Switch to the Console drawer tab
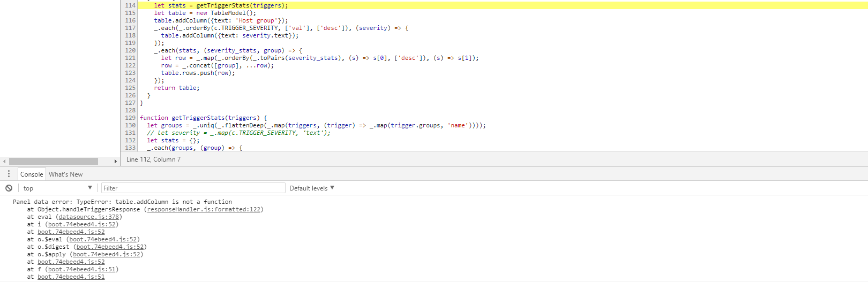This screenshot has height=282, width=868. [x=32, y=174]
